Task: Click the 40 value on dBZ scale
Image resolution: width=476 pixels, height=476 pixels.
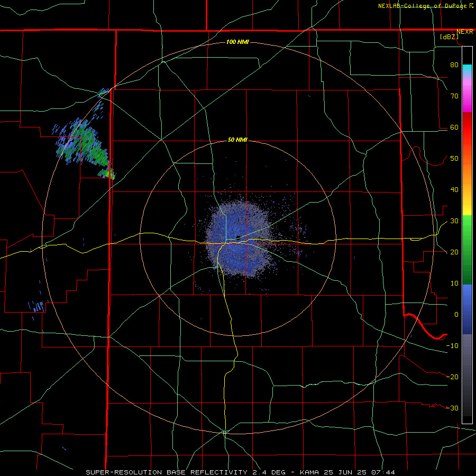Action: tap(454, 189)
